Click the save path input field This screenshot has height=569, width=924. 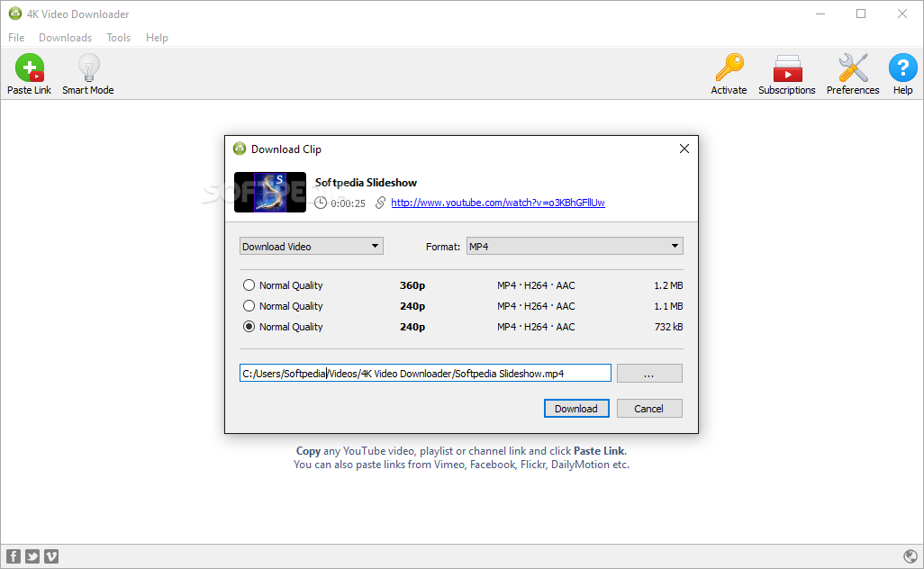425,374
